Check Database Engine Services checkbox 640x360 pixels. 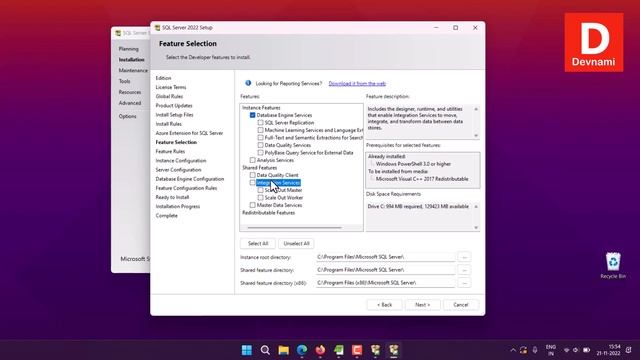[x=252, y=115]
